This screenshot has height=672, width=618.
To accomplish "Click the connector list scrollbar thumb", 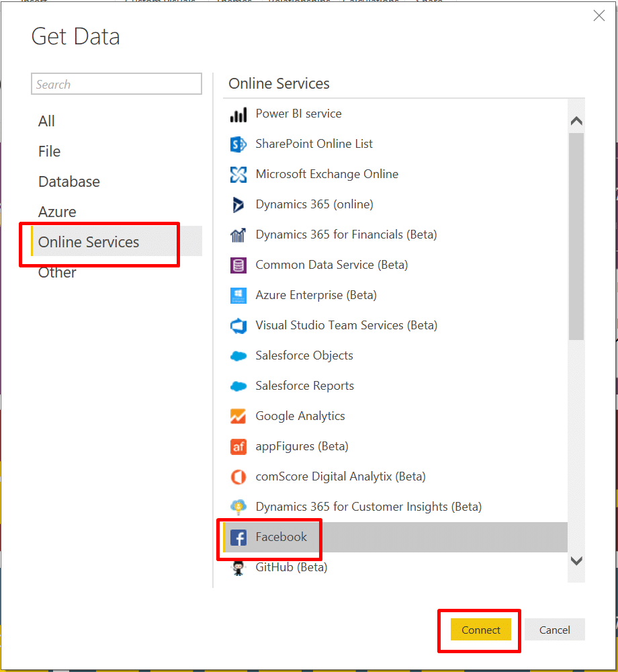I will pos(576,237).
